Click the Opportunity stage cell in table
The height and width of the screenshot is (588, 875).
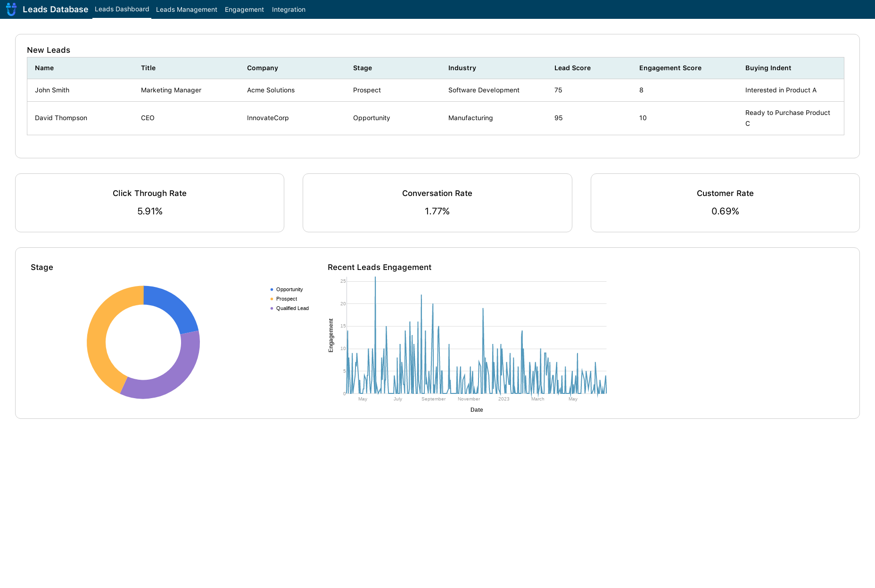[x=371, y=118]
